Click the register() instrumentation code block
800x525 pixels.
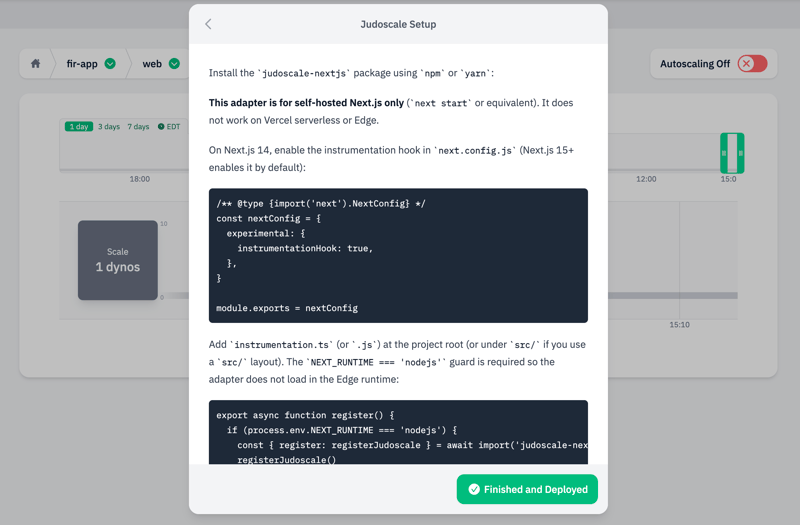(x=398, y=432)
